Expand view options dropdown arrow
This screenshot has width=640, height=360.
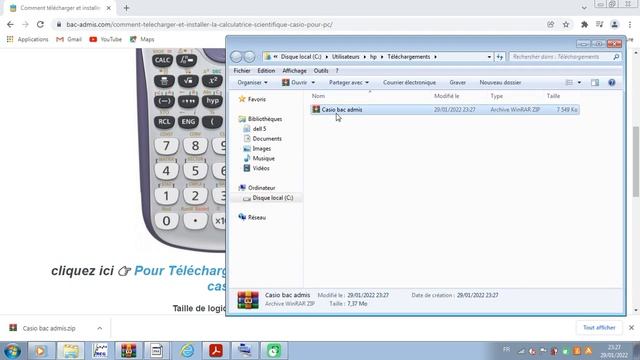pos(579,82)
